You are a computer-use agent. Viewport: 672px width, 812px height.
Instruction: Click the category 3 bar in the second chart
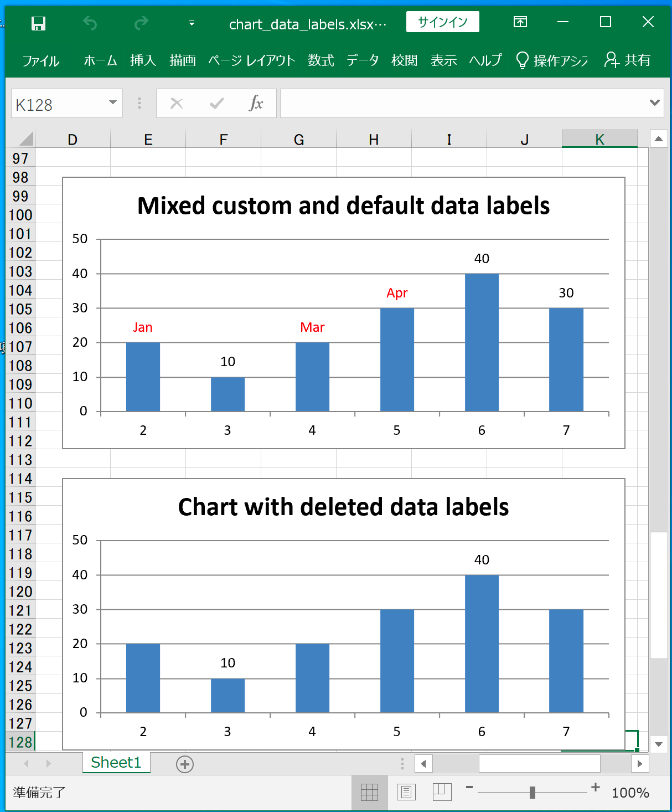click(x=228, y=695)
